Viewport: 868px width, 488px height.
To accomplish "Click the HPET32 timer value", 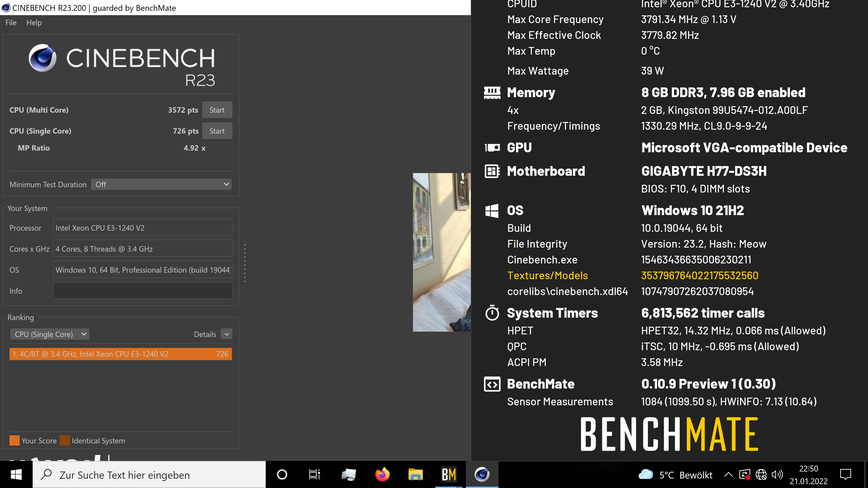I will [734, 330].
